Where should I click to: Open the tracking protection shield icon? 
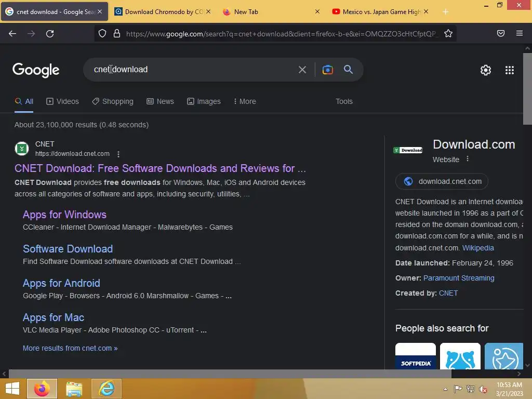click(102, 34)
